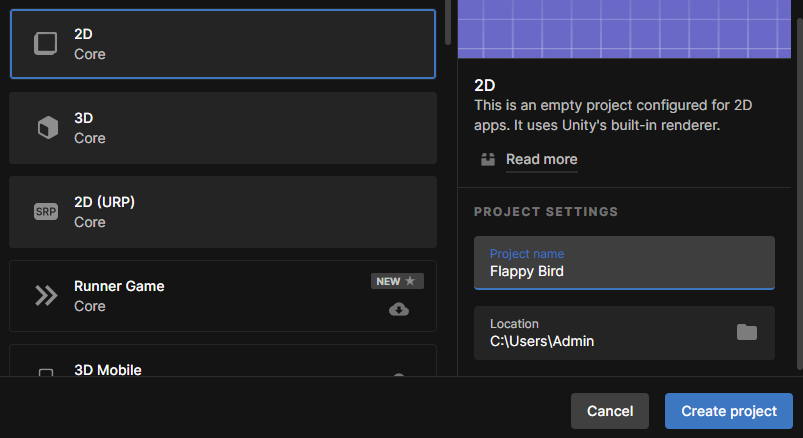Select the 3D Core template
Screen dimensions: 803x438
223,128
